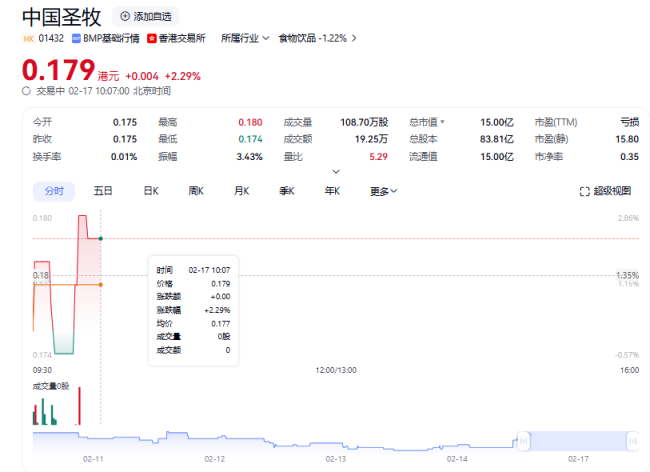Switch to the 五日 tab
This screenshot has height=472, width=650.
coord(103,191)
